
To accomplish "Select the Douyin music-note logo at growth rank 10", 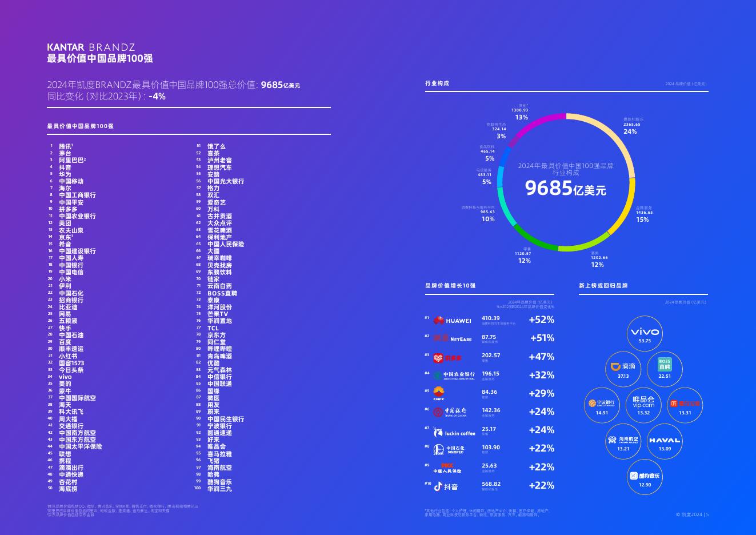I will pyautogui.click(x=446, y=486).
